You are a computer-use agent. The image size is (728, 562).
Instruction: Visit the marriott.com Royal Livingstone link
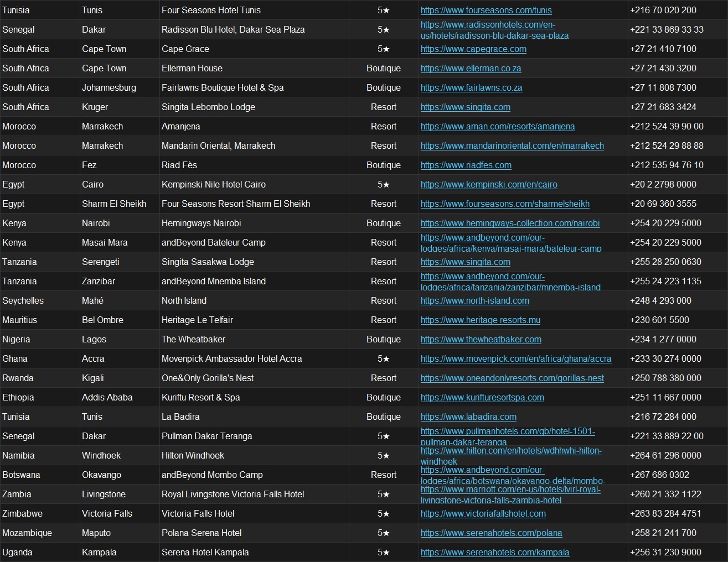pos(510,495)
